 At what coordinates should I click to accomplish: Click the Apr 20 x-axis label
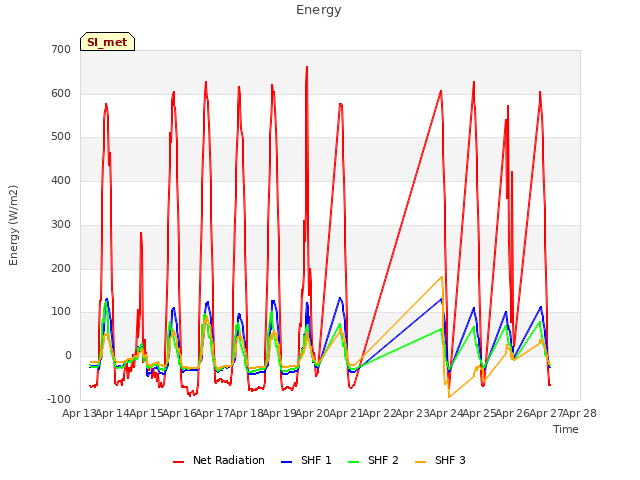[x=313, y=413]
